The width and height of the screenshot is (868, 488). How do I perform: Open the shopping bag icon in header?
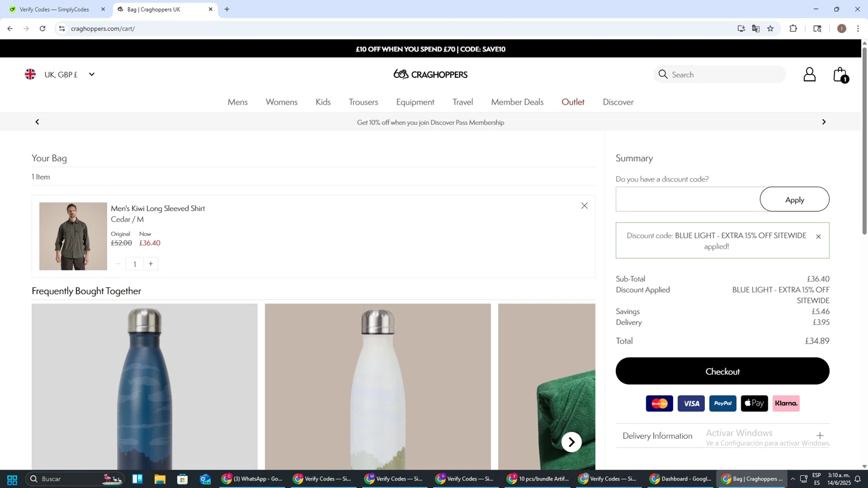tap(840, 75)
